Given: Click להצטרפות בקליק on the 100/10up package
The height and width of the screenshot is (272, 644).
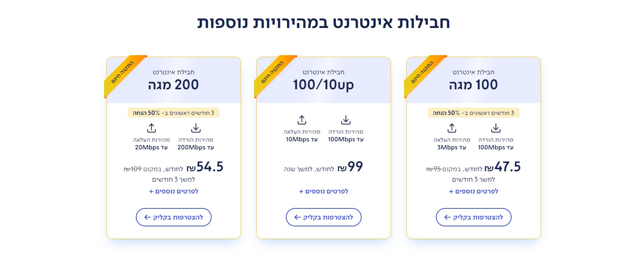Looking at the screenshot, I should click(324, 217).
